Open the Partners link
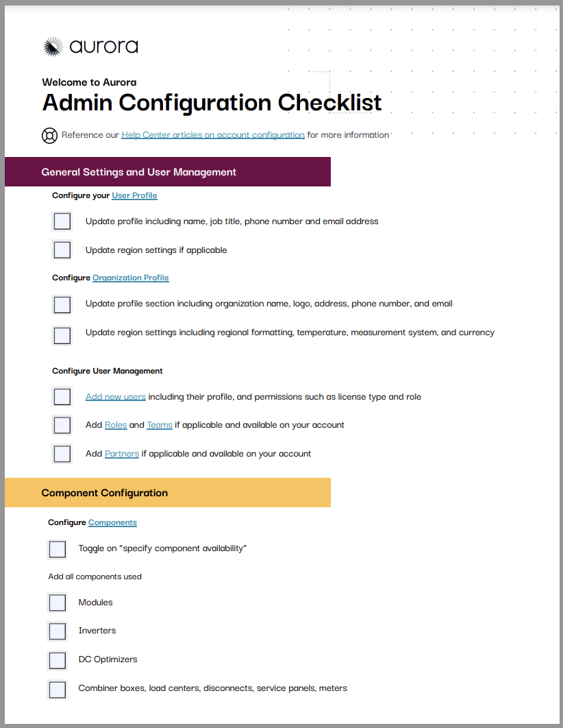 click(122, 454)
